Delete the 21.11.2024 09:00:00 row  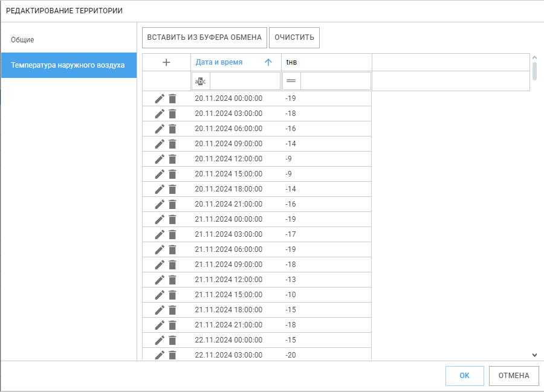[x=172, y=265]
